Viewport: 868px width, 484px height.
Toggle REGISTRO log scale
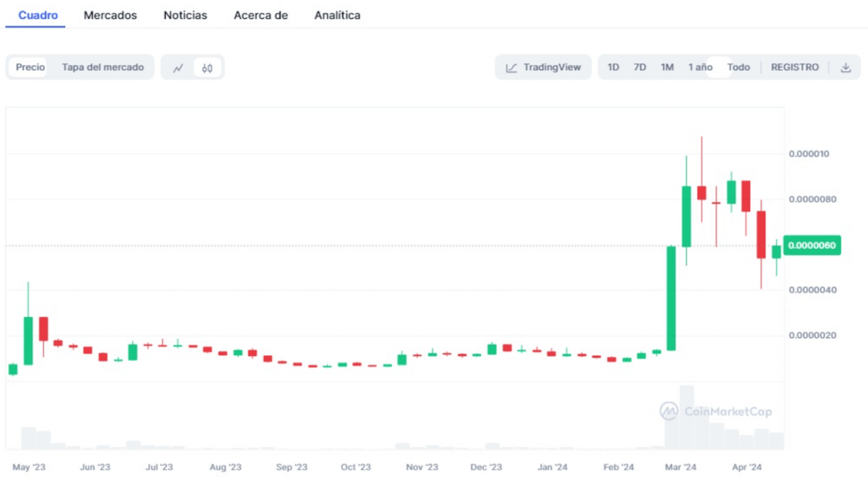tap(795, 67)
